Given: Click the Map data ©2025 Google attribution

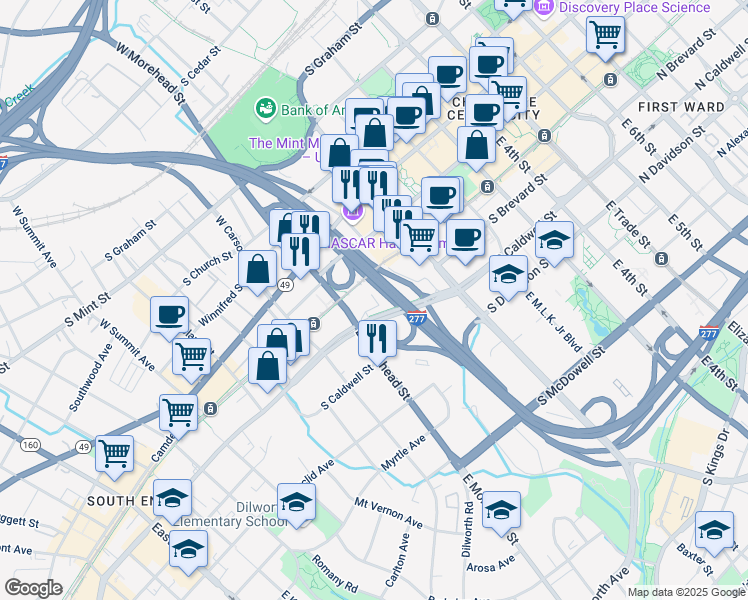Looking at the screenshot, I should (x=687, y=592).
